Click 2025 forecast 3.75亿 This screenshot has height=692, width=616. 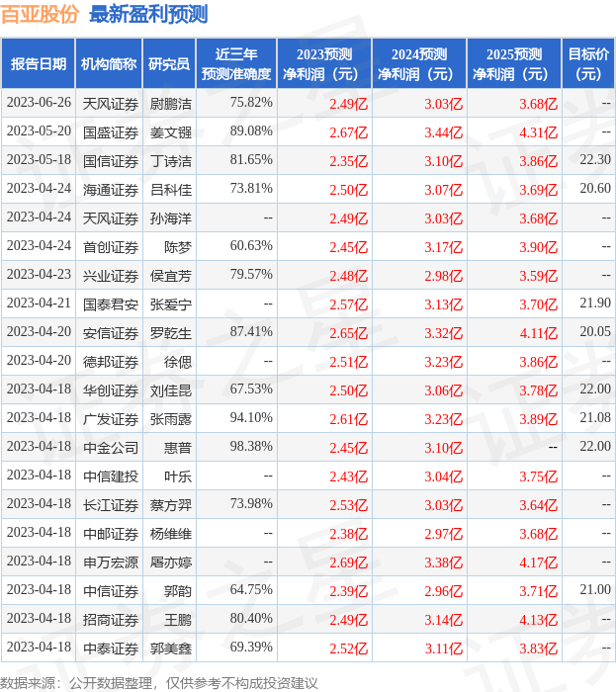tap(538, 477)
